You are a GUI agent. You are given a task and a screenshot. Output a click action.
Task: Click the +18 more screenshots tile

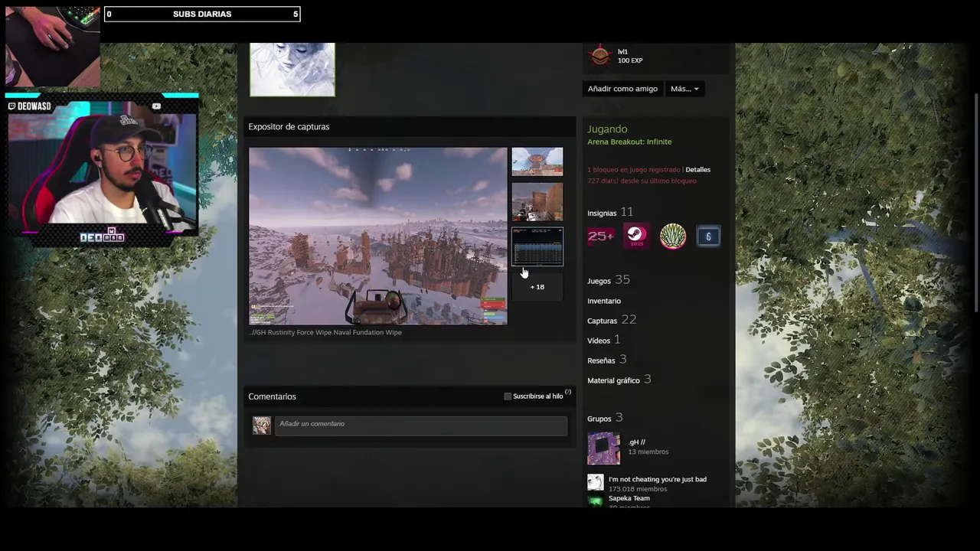(537, 287)
